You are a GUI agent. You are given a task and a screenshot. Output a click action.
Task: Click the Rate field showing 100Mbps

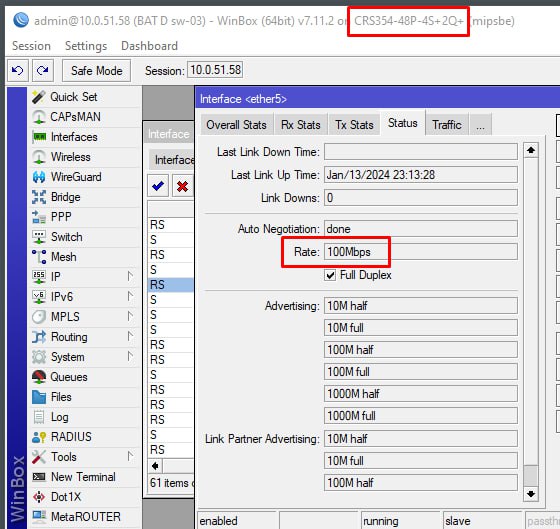point(421,252)
